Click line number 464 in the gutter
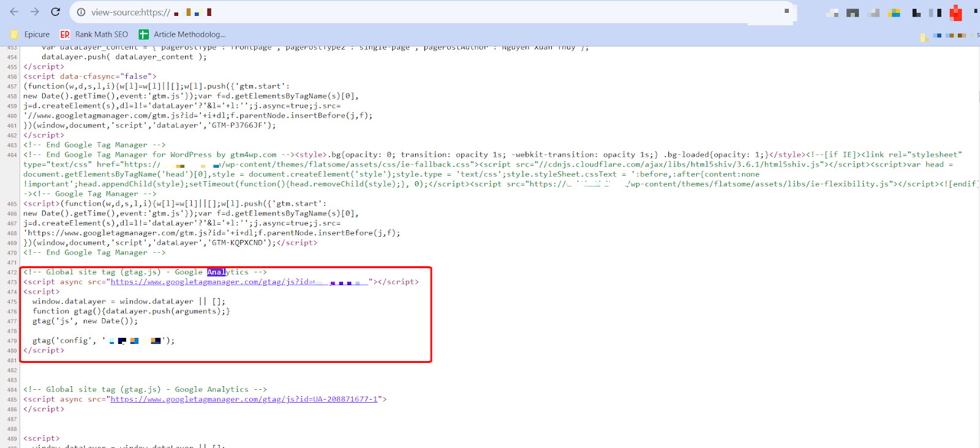 coord(12,155)
